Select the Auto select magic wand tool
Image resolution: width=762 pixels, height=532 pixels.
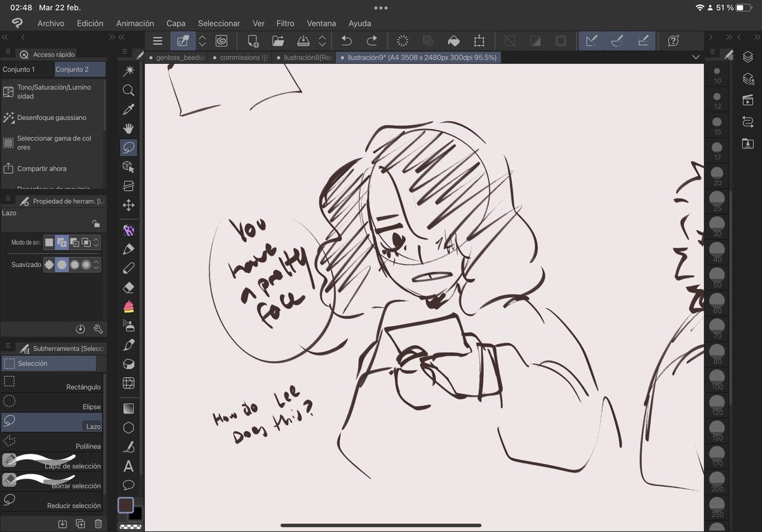[x=129, y=70]
